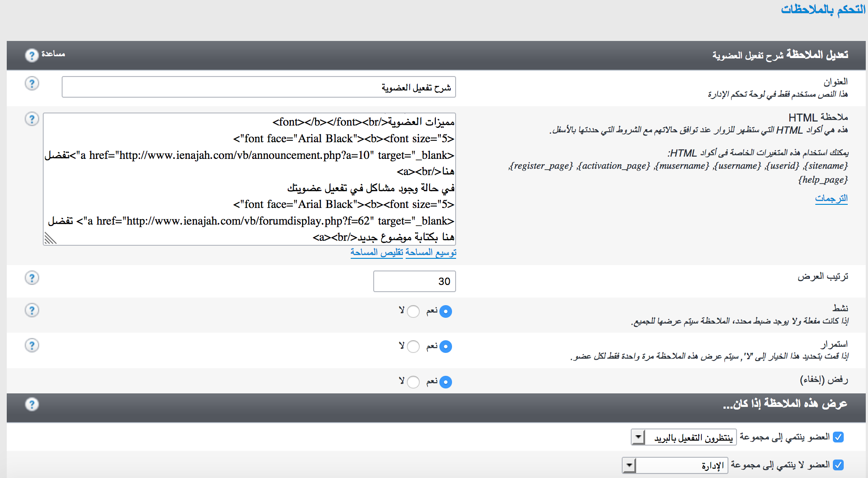
Task: Click help icon for the العنوان title field
Action: [32, 84]
